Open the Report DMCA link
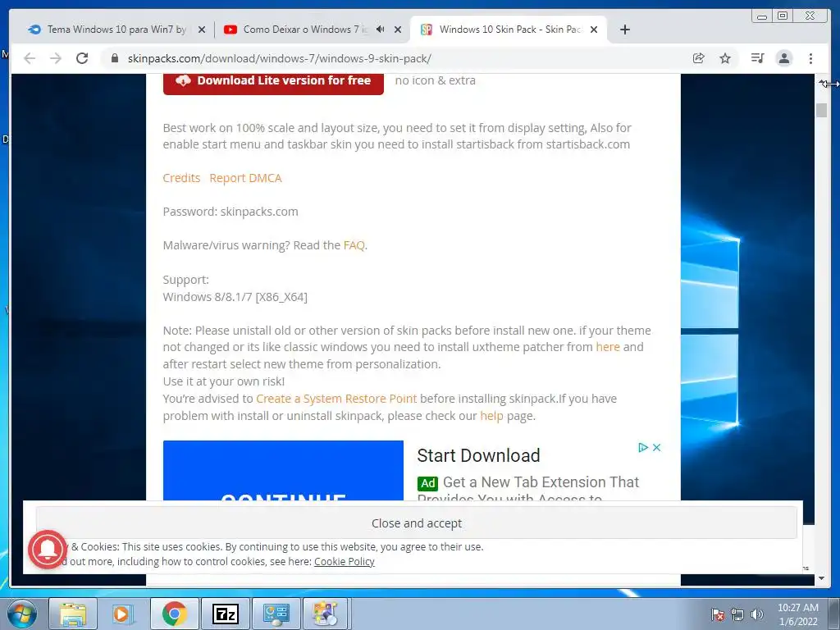This screenshot has width=840, height=630. tap(245, 178)
